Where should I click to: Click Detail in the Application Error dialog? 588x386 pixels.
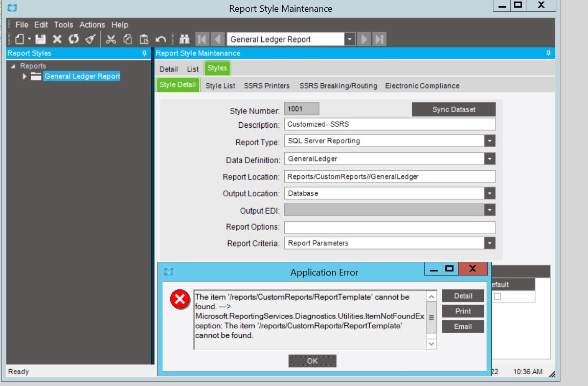click(463, 296)
